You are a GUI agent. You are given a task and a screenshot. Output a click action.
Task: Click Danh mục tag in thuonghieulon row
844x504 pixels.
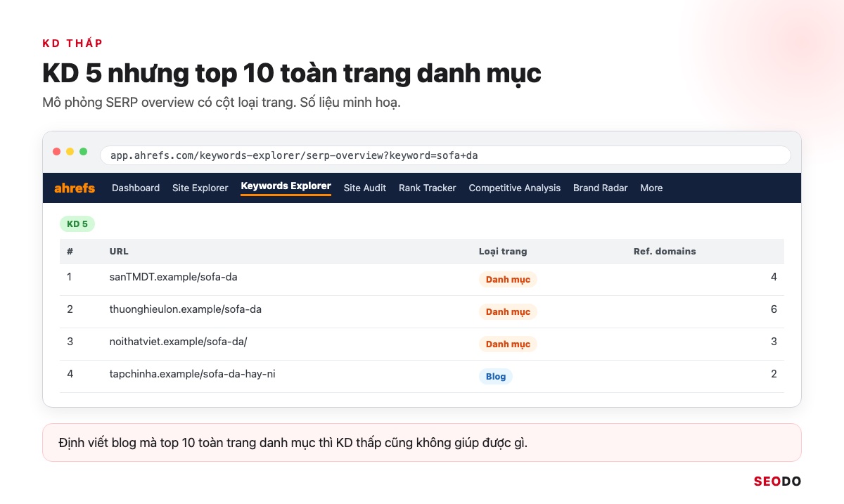pyautogui.click(x=508, y=311)
